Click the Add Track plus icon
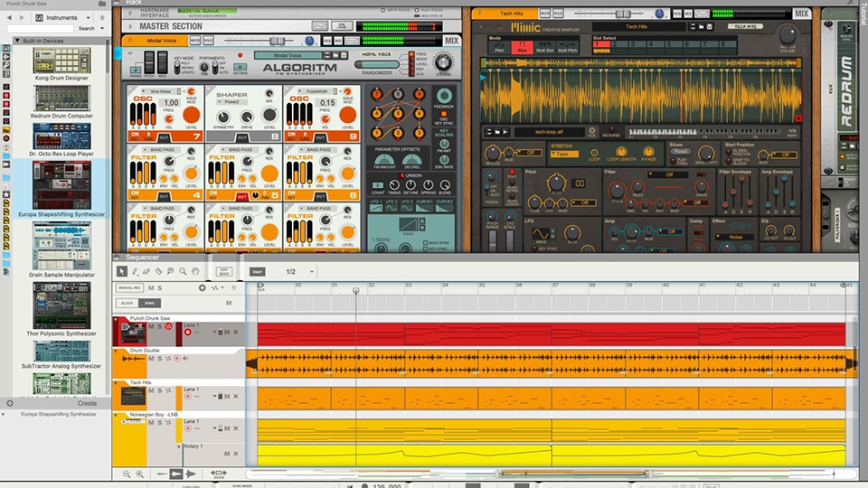The height and width of the screenshot is (488, 868). 202,287
